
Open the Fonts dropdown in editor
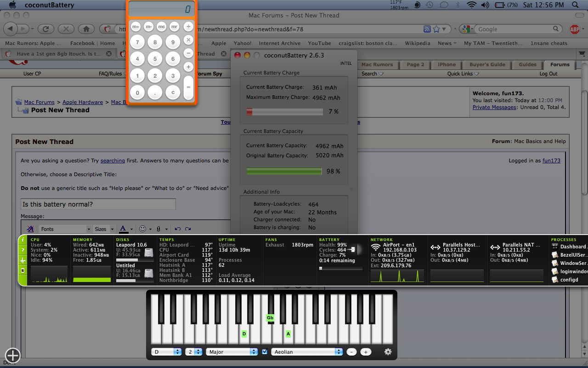coord(65,229)
